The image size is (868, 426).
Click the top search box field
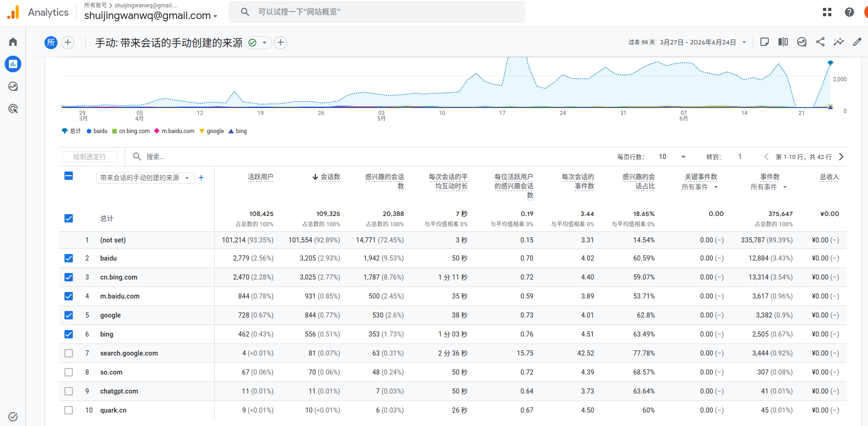[x=377, y=12]
